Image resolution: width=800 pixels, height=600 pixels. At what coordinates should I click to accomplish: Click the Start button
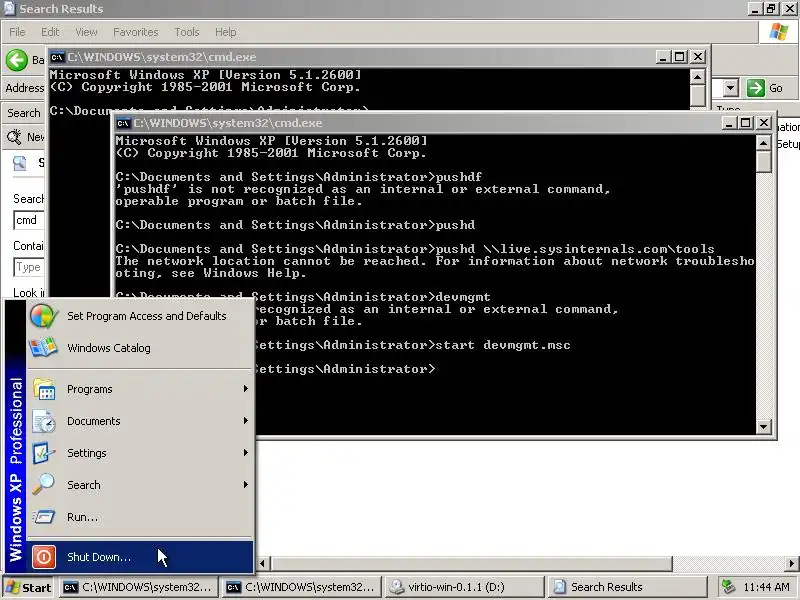click(x=28, y=587)
